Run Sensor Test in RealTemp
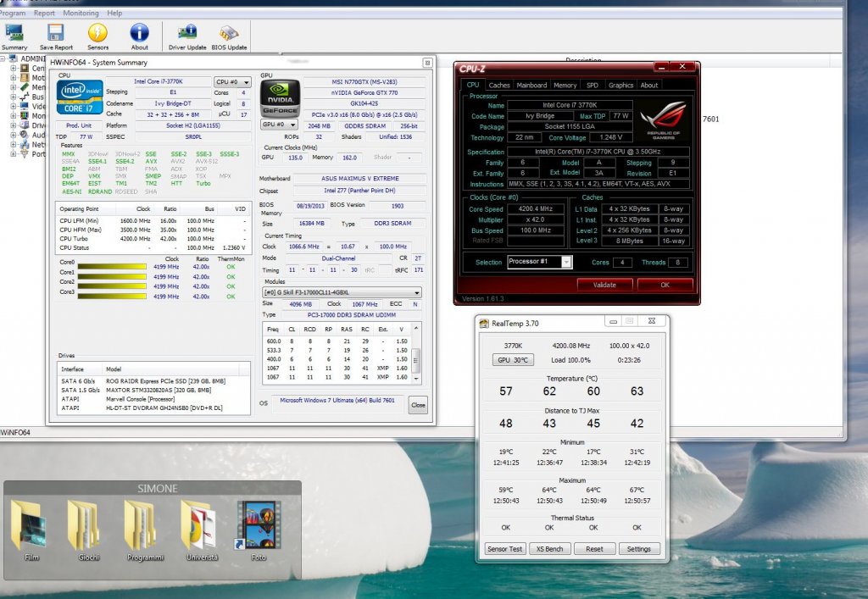This screenshot has width=868, height=599. click(x=505, y=549)
